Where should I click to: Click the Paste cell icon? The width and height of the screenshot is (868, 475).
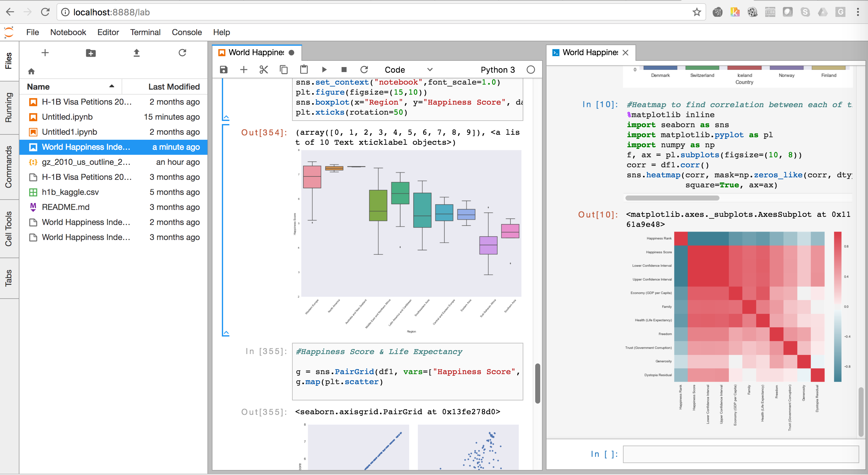pos(303,69)
